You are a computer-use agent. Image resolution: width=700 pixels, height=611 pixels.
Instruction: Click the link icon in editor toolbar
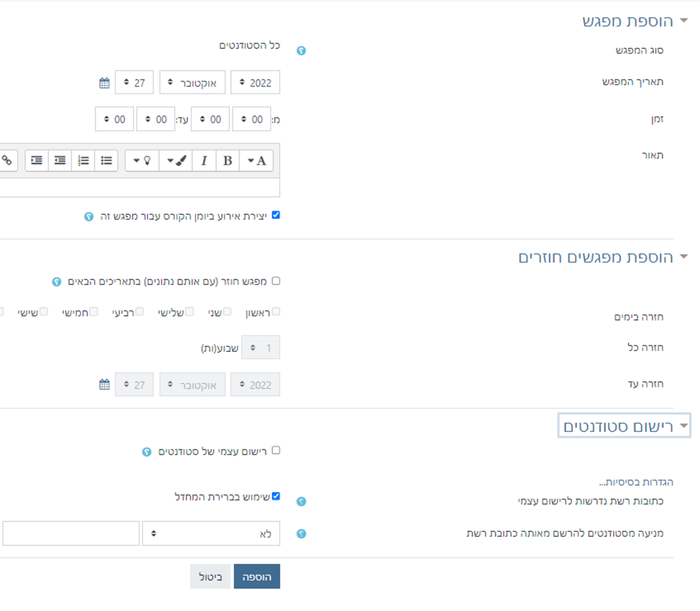click(7, 161)
